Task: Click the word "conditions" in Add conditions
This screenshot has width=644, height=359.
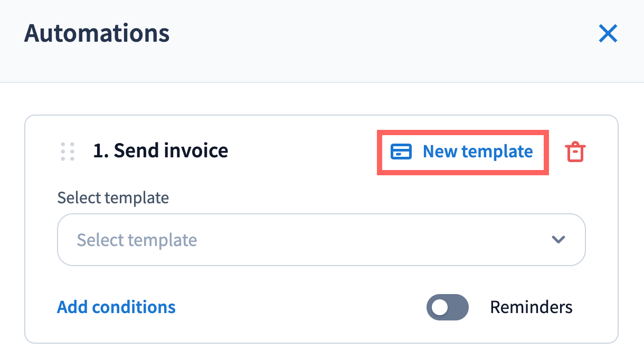Action: (x=134, y=307)
